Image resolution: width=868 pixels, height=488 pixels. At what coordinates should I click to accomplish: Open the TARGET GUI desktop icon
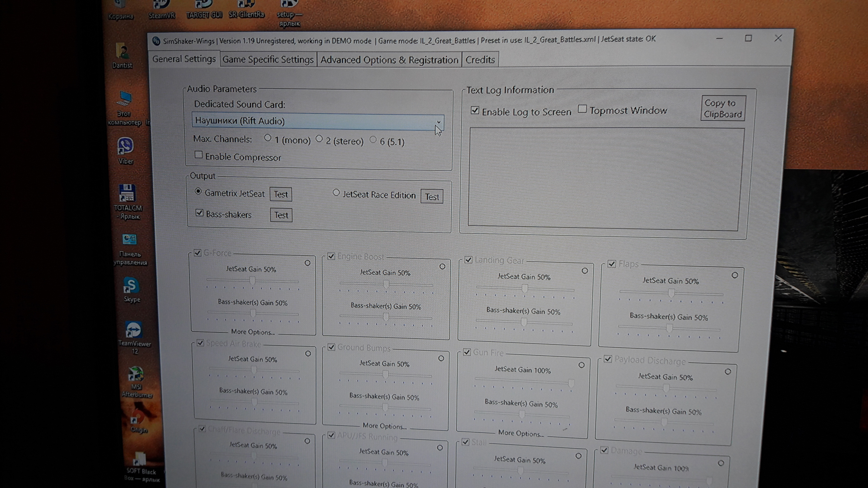tap(204, 9)
